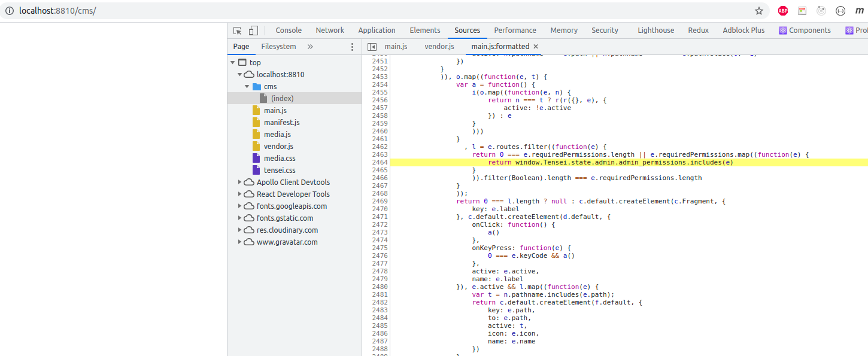Screen dimensions: 868x356
Task: Expand the React Developer Tools node
Action: click(x=239, y=194)
